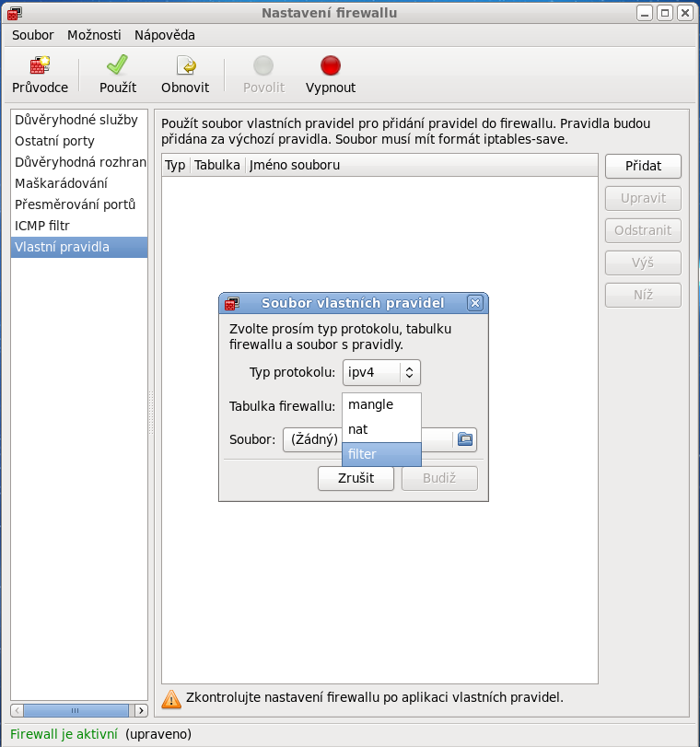Screen dimensions: 700x747
Task: Click the firewall icon in dialog title
Action: (x=232, y=303)
